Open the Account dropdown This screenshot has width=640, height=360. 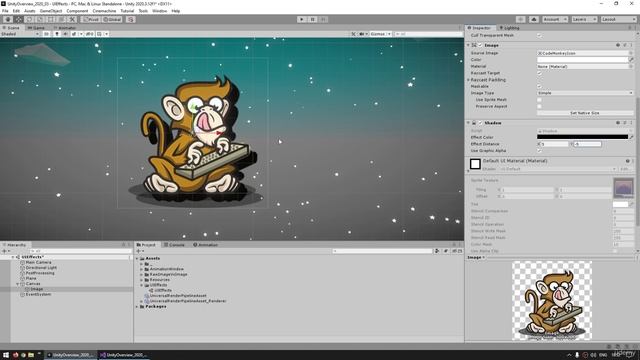pos(555,19)
